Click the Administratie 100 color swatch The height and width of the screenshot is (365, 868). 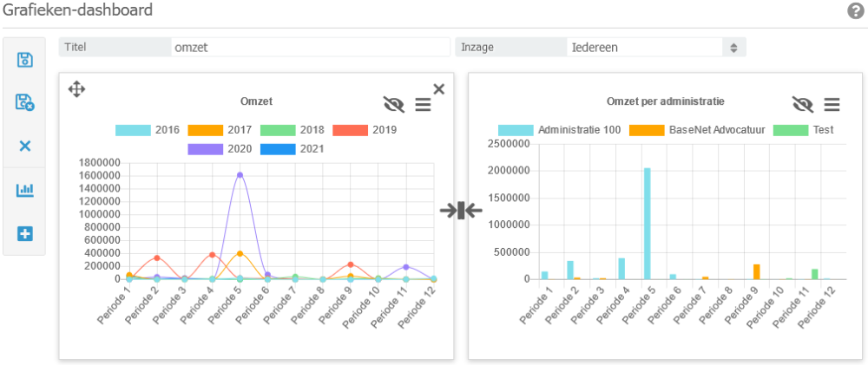[x=516, y=130]
